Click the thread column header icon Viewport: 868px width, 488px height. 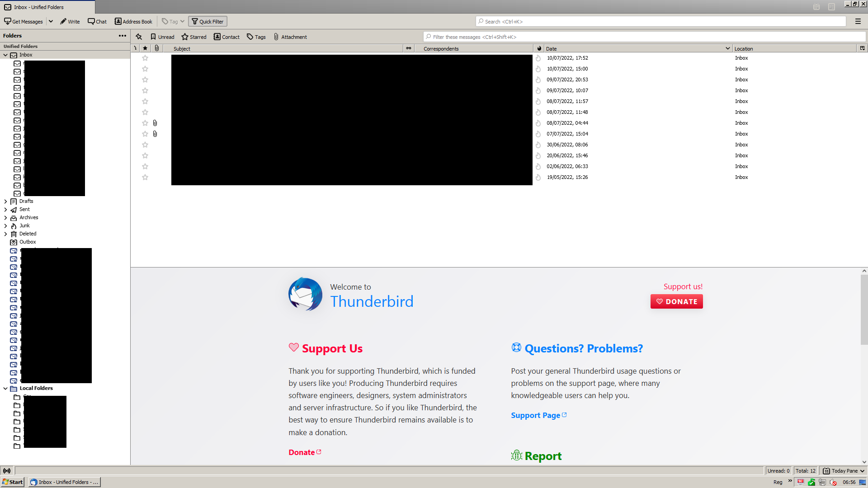[x=135, y=48]
